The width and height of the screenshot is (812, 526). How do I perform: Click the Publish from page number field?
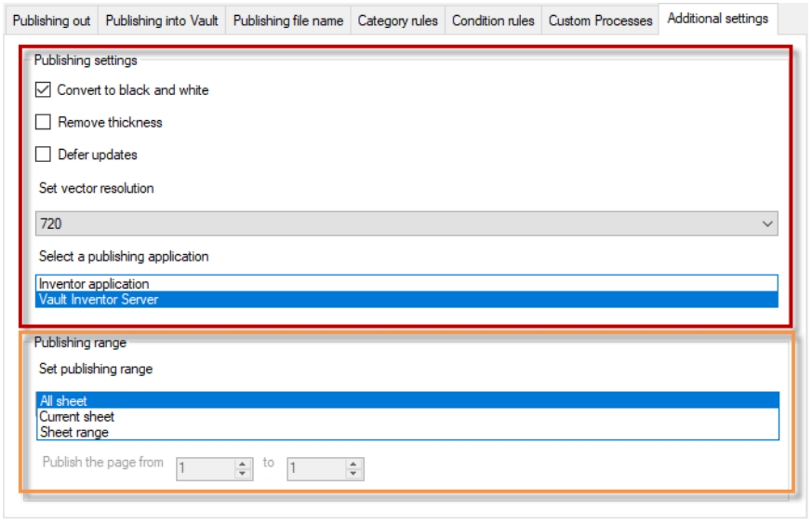coord(205,469)
